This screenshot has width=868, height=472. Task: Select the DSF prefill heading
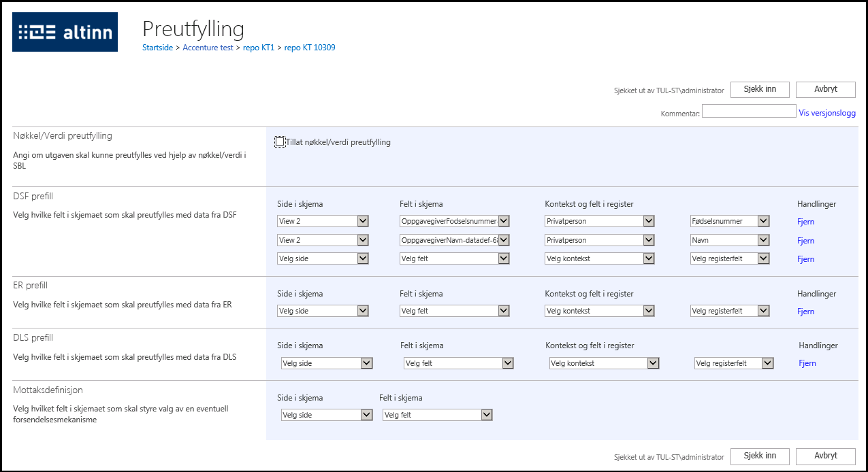click(33, 196)
